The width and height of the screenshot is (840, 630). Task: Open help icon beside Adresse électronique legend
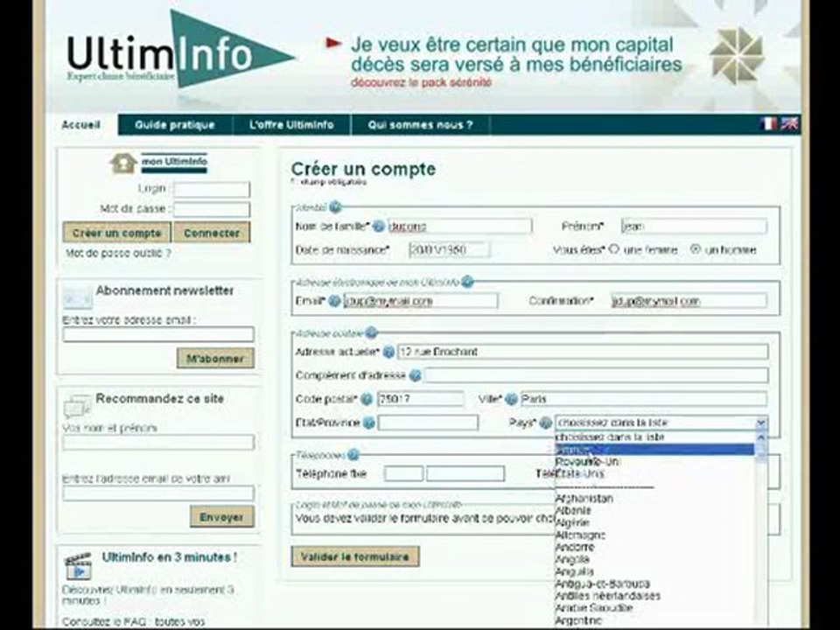[467, 282]
